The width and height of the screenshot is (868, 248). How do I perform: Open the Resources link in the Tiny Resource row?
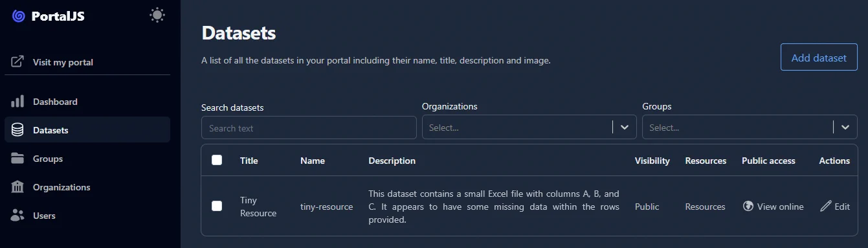[x=705, y=207]
